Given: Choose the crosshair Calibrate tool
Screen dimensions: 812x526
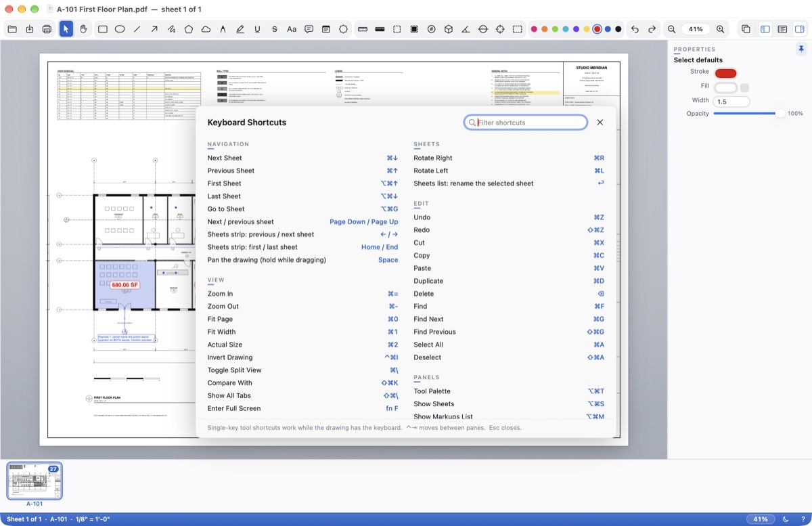Looking at the screenshot, I should [500, 29].
